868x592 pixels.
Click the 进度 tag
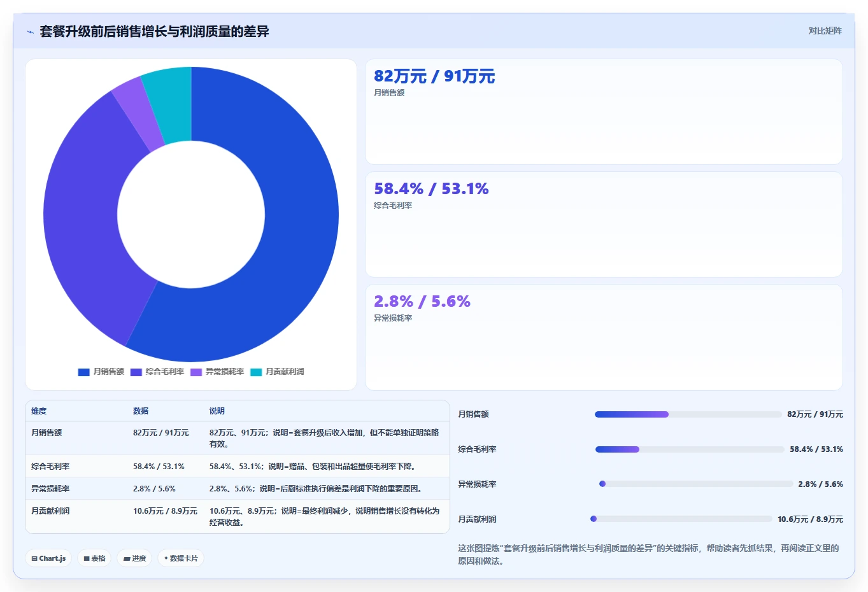[x=134, y=558]
